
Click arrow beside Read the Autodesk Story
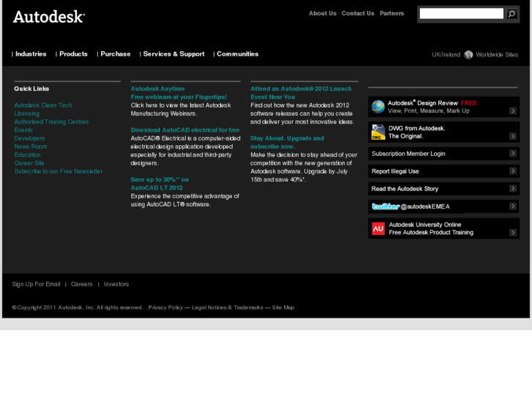tap(513, 188)
